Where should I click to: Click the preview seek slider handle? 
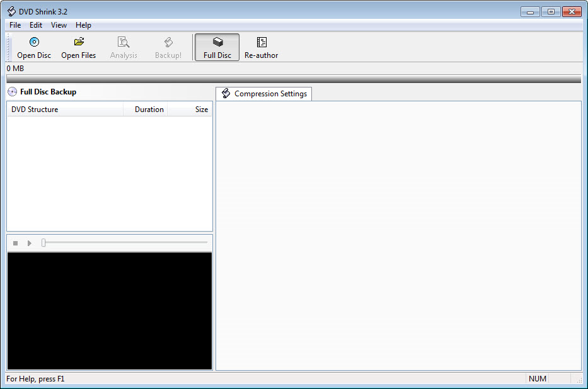coord(43,243)
